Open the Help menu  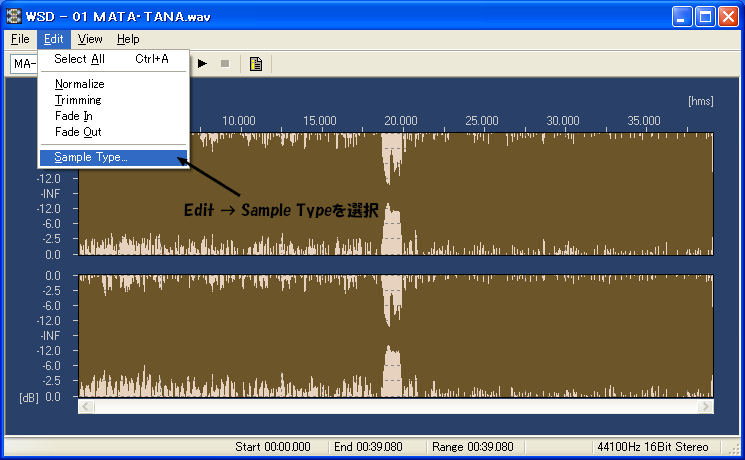128,39
